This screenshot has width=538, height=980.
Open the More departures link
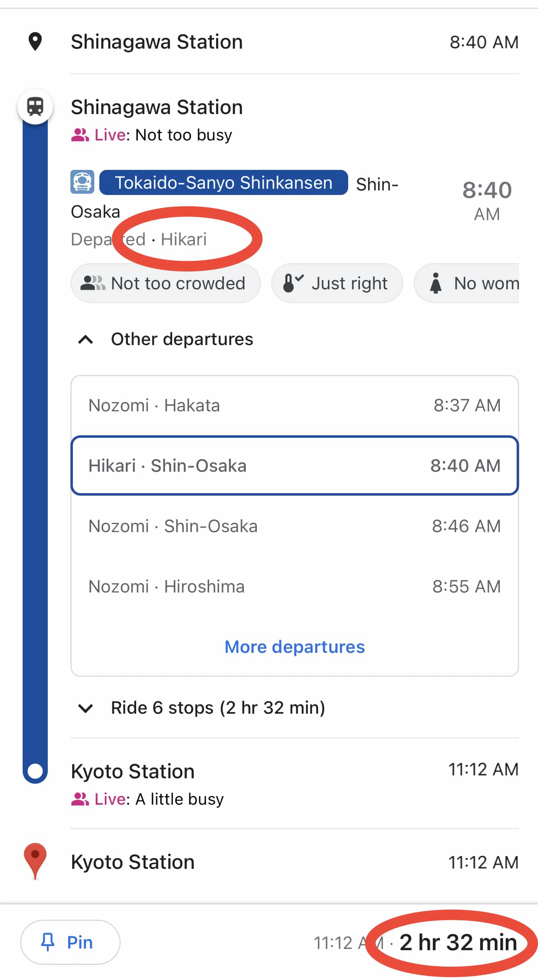(295, 647)
